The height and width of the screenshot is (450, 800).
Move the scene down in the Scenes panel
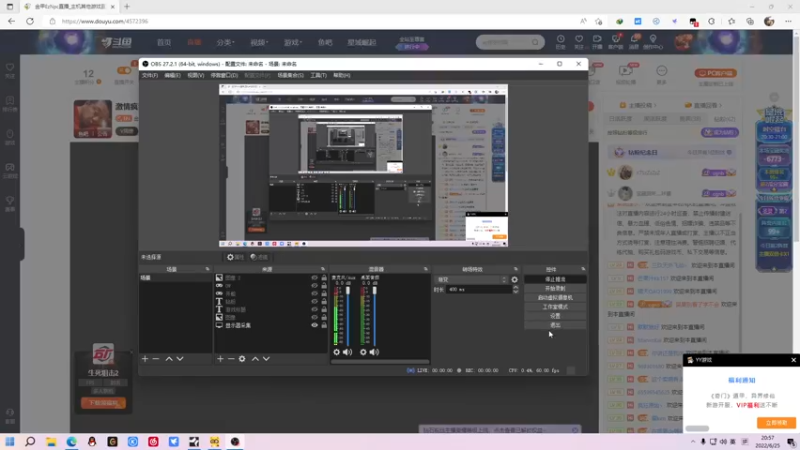coord(180,359)
